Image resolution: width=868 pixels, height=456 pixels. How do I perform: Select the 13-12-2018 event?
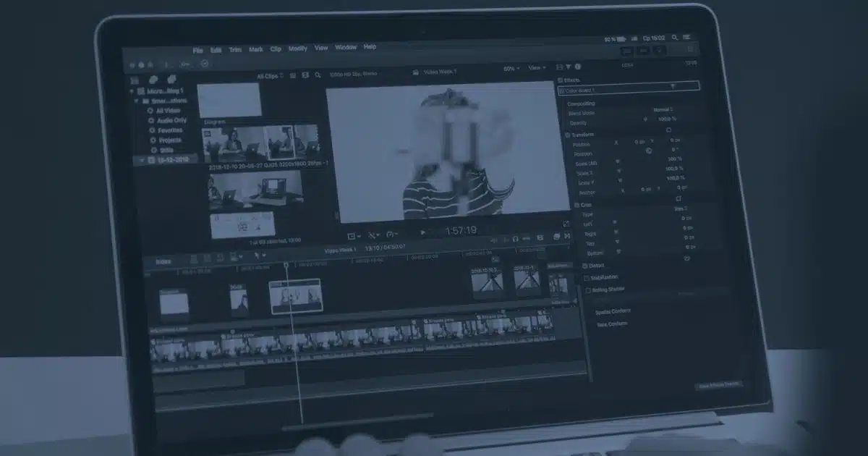point(165,159)
